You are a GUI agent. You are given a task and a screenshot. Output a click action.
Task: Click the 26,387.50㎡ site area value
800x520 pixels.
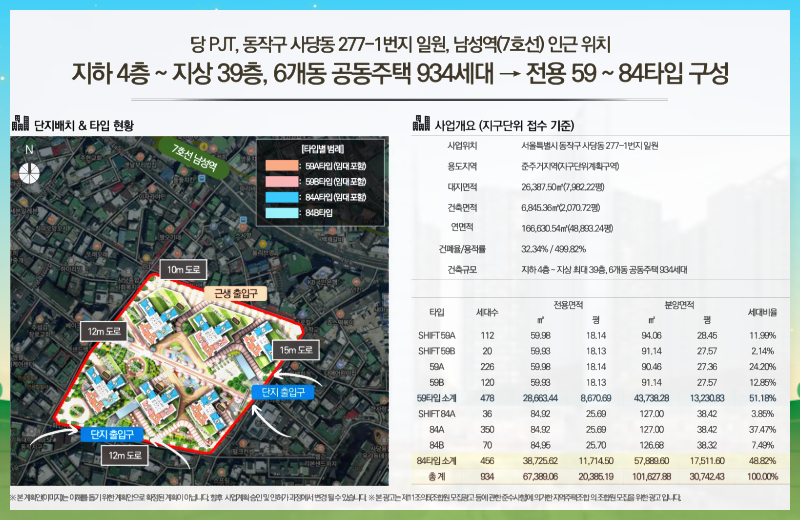point(563,187)
